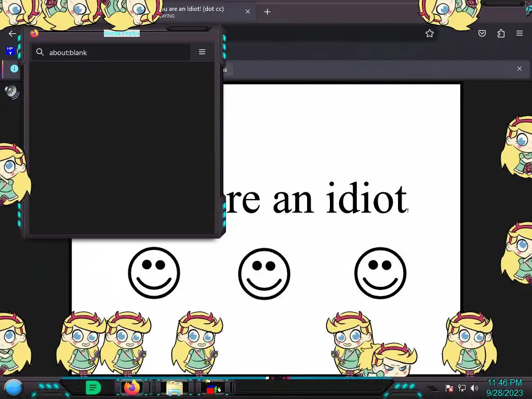
Task: Open the Extensions puzzle-piece menu
Action: pyautogui.click(x=501, y=33)
